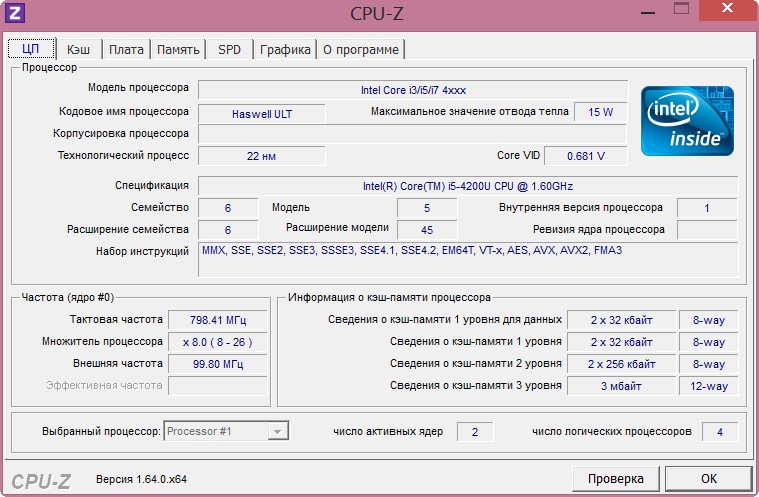Screen dimensions: 759x497
Task: Expand the Processor #1 dropdown
Action: [278, 431]
